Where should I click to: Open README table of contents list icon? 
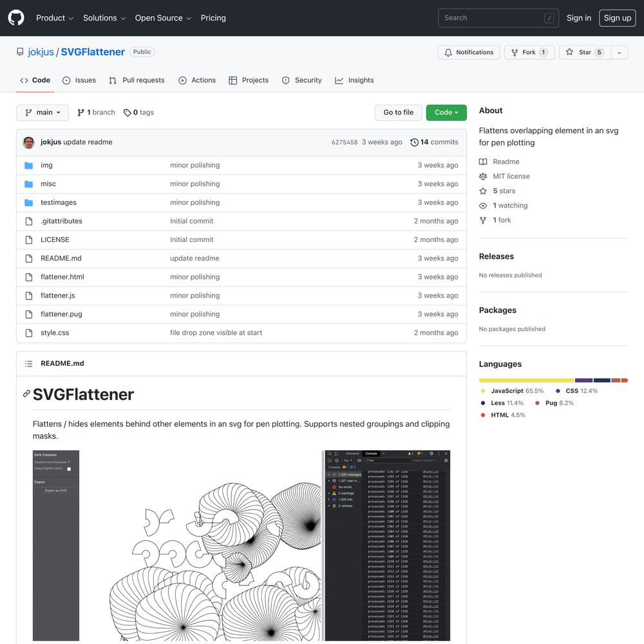coord(29,364)
